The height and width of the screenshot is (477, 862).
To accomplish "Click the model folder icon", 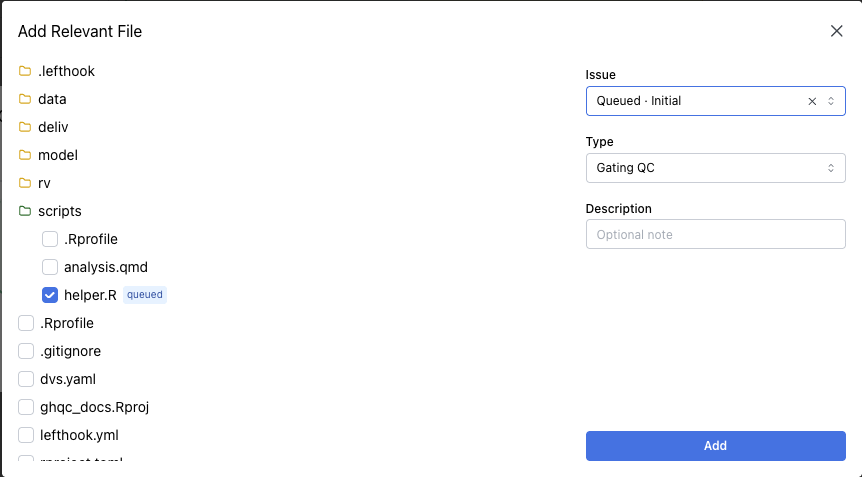I will pos(25,155).
